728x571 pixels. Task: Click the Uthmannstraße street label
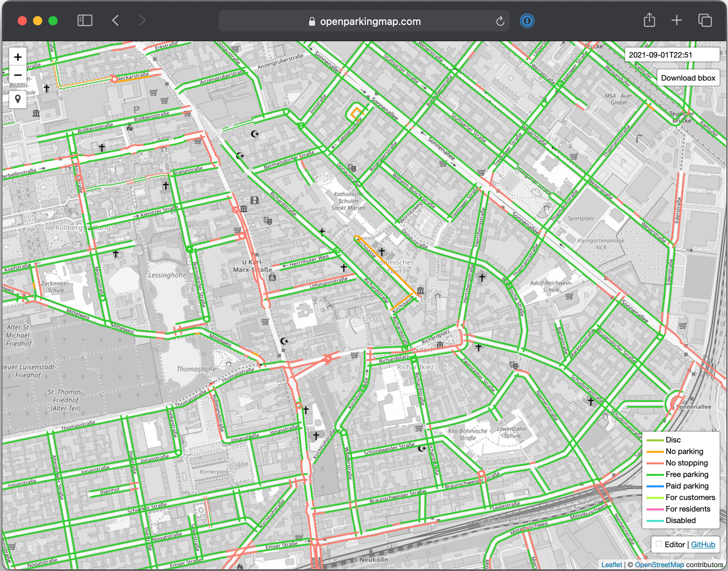pos(328,283)
